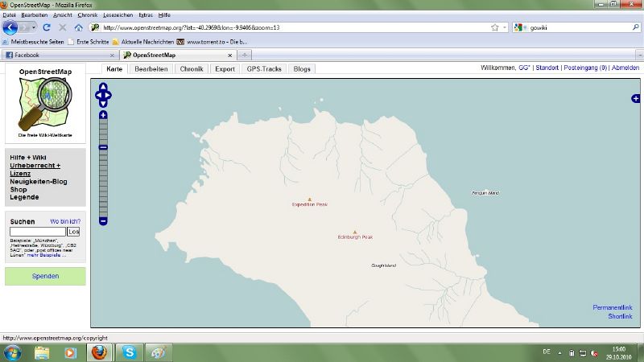Pan the map right with the arrow control
644x362 pixels.
click(x=109, y=95)
